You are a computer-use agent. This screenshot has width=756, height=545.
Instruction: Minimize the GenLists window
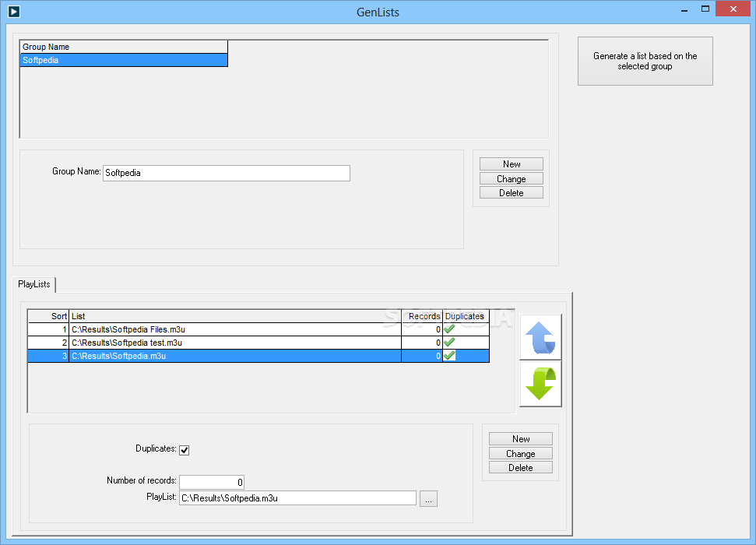coord(684,9)
